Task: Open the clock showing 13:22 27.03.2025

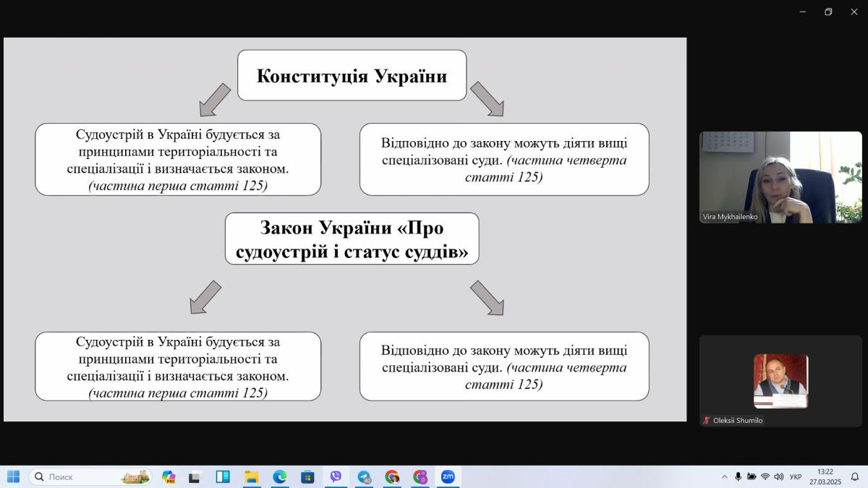Action: (x=825, y=476)
